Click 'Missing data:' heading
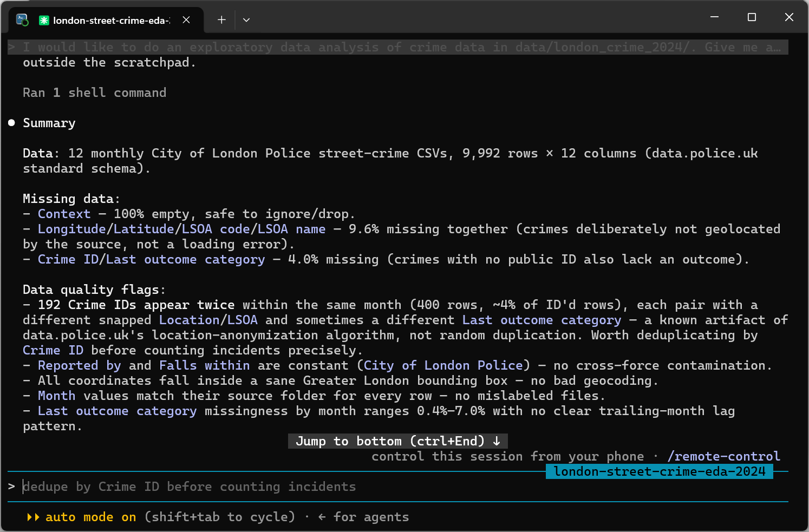The width and height of the screenshot is (809, 532). coord(71,199)
